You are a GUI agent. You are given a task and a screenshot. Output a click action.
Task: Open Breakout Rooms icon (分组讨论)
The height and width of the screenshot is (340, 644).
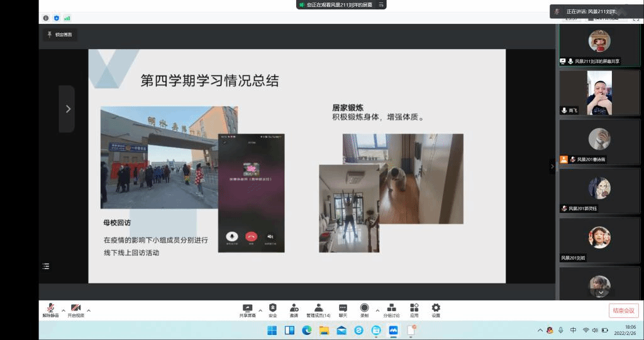click(391, 308)
